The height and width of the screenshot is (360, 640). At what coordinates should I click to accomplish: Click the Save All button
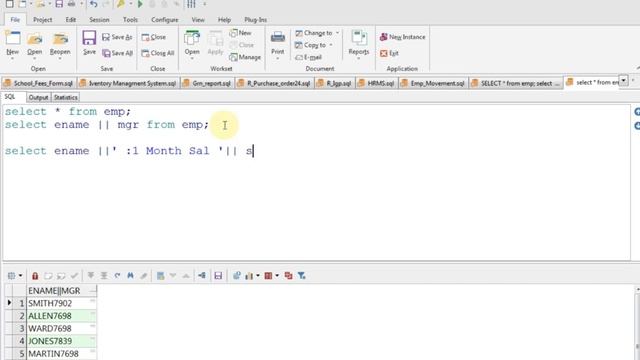[118, 53]
